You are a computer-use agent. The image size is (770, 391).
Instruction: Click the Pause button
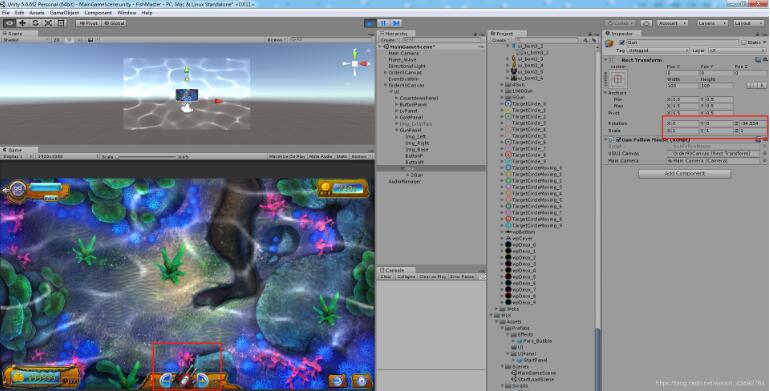coord(384,23)
